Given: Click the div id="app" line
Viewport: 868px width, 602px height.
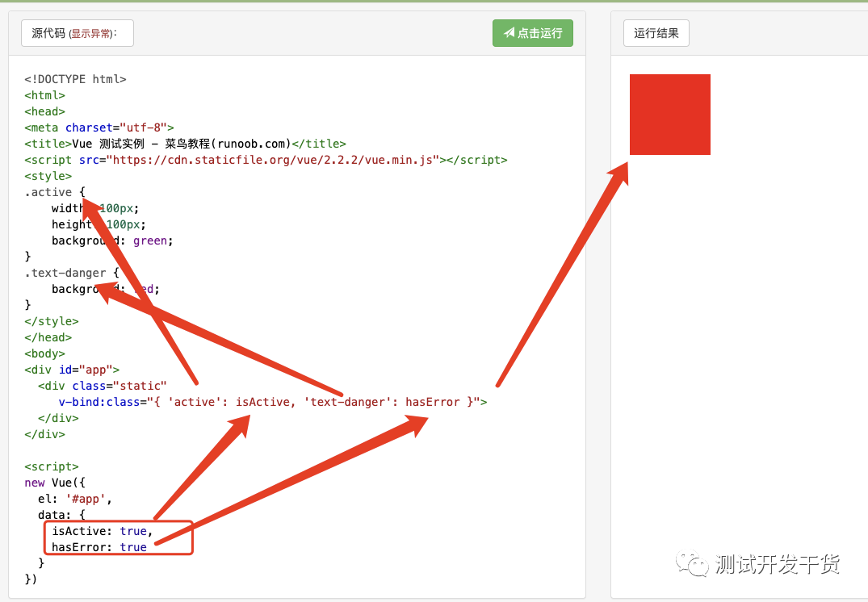Looking at the screenshot, I should click(72, 370).
